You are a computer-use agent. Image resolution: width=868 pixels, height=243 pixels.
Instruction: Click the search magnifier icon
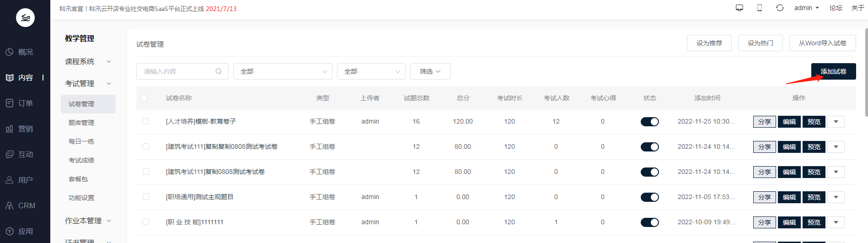(x=219, y=71)
